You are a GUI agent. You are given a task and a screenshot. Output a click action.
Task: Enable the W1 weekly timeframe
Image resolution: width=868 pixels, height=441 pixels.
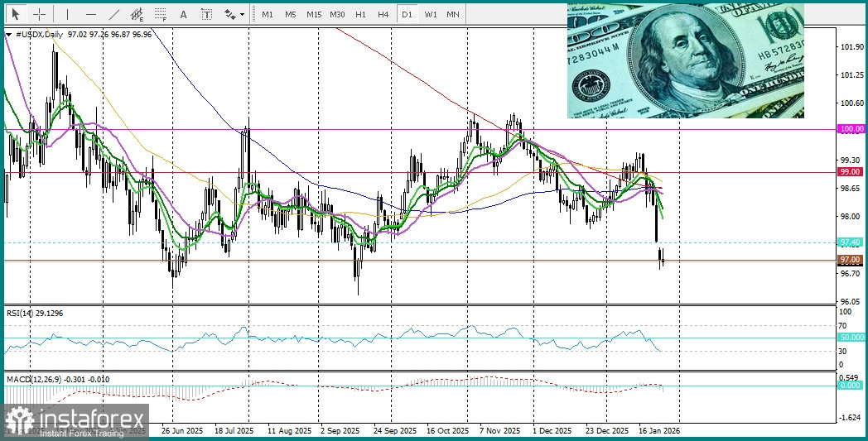pos(431,14)
